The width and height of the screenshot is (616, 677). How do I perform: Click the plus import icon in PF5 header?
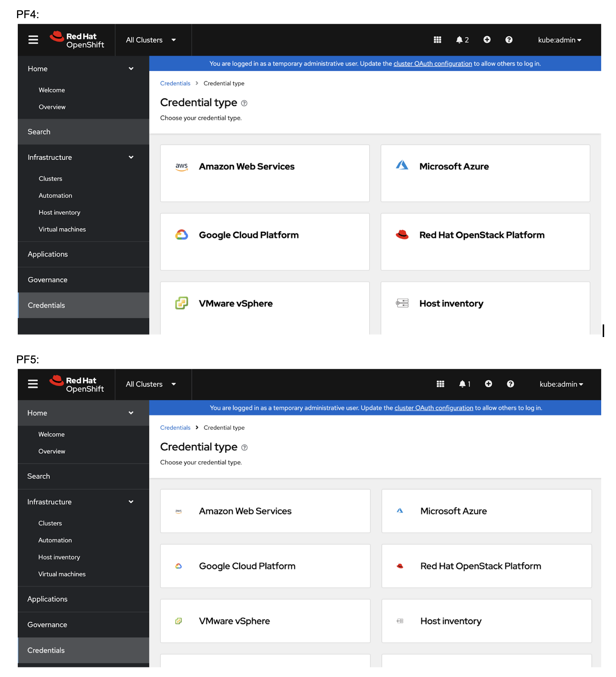(488, 384)
